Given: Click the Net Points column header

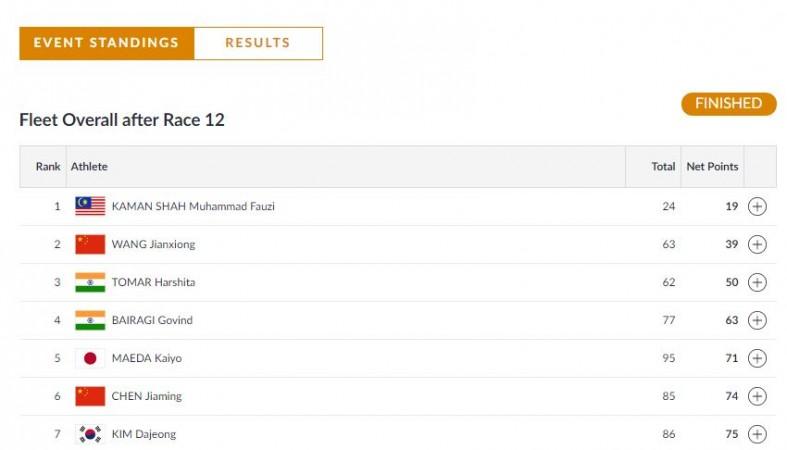Looking at the screenshot, I should coord(711,167).
